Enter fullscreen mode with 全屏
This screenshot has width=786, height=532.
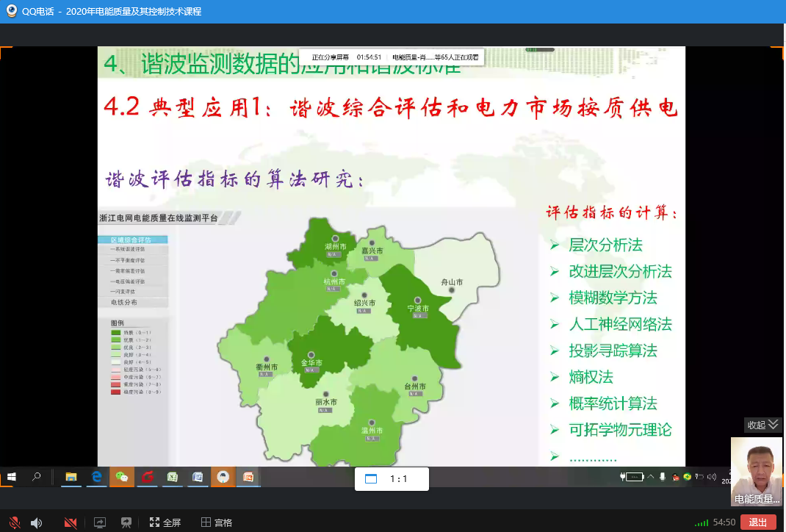point(165,522)
